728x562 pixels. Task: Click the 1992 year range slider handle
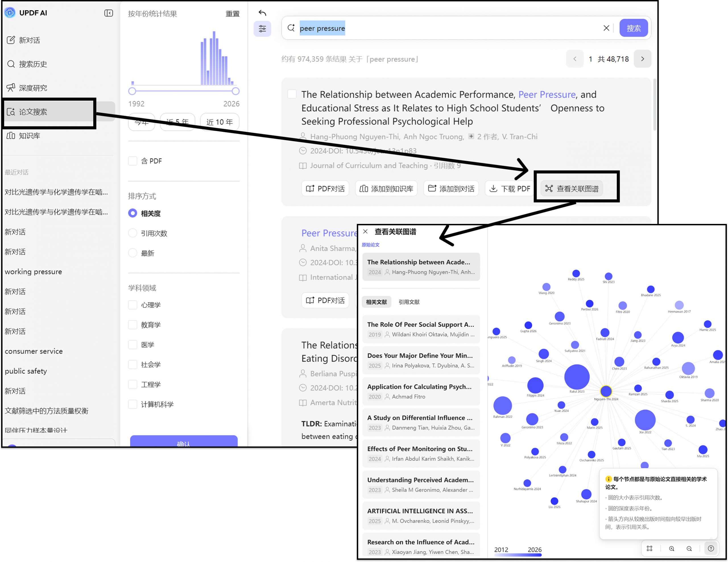coord(132,91)
